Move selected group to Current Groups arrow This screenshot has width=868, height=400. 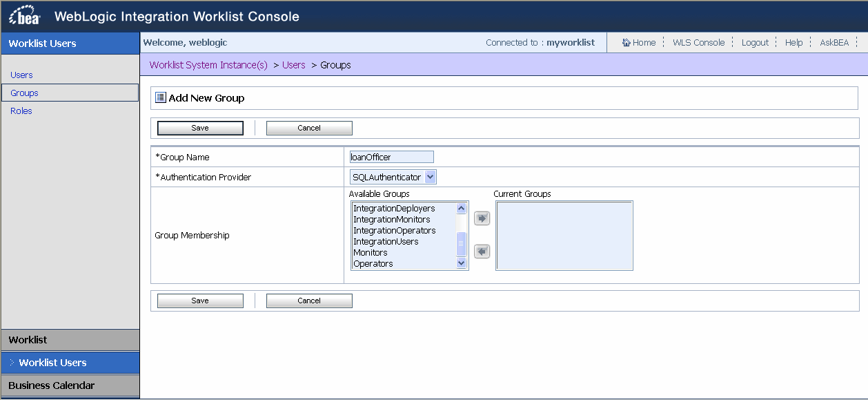coord(482,218)
